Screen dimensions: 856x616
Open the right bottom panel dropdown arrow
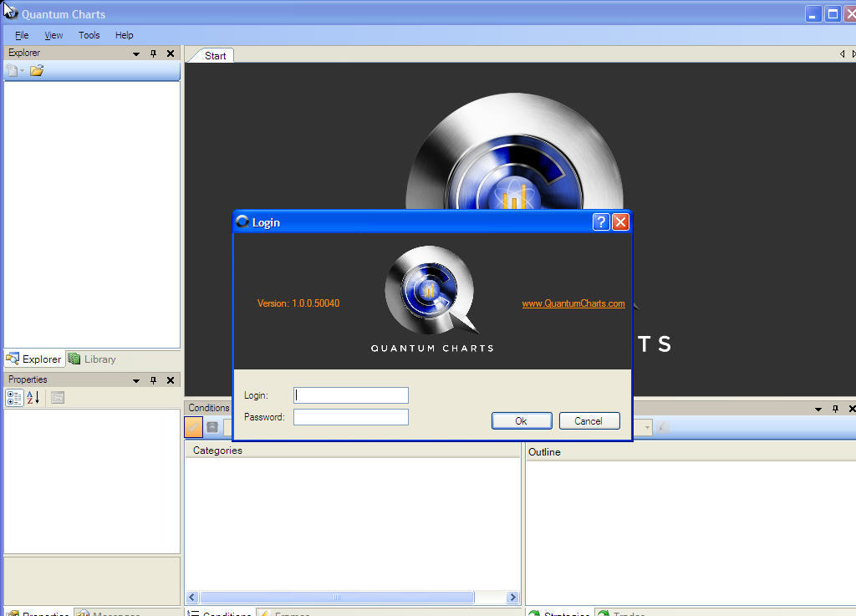[818, 409]
